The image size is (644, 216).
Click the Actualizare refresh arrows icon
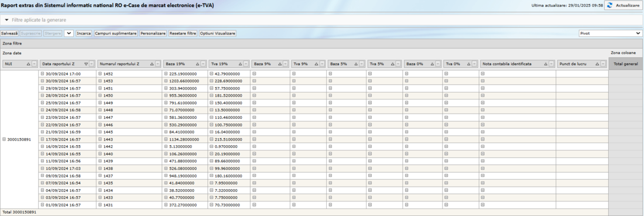point(610,5)
